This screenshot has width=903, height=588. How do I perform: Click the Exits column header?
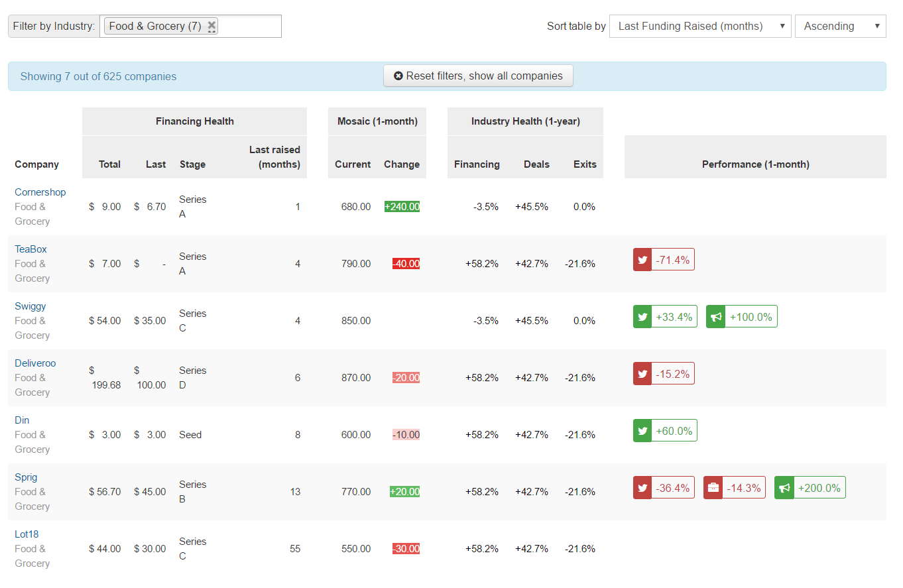585,164
